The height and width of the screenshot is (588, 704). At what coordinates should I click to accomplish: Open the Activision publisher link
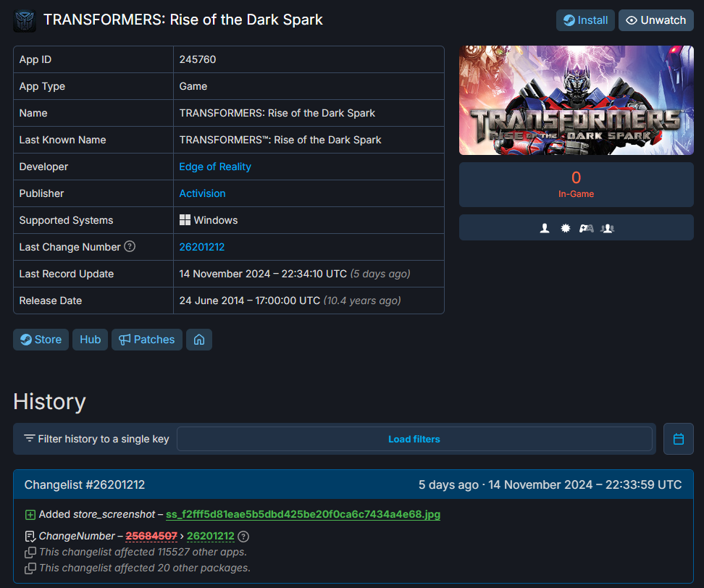(x=203, y=193)
